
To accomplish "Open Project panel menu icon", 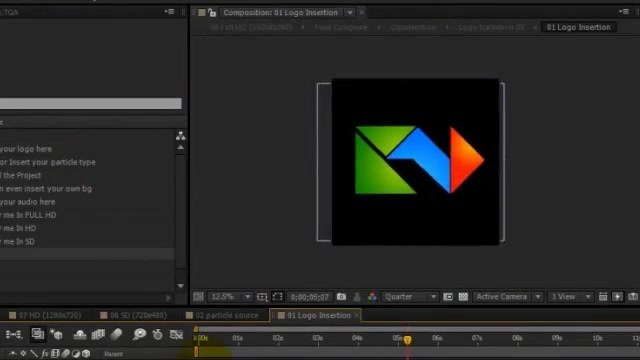I will pos(169,12).
